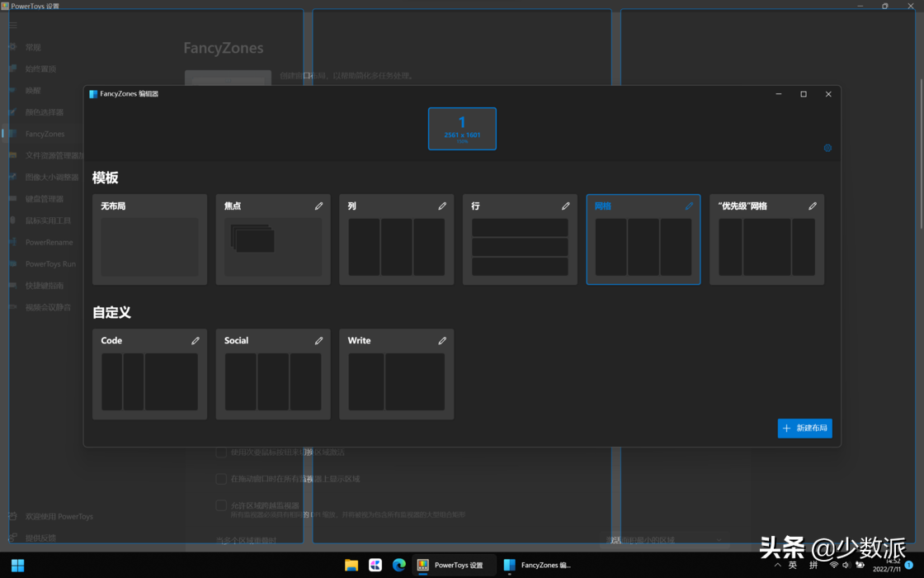
Task: Click the pencil icon on 列 template
Action: 442,206
